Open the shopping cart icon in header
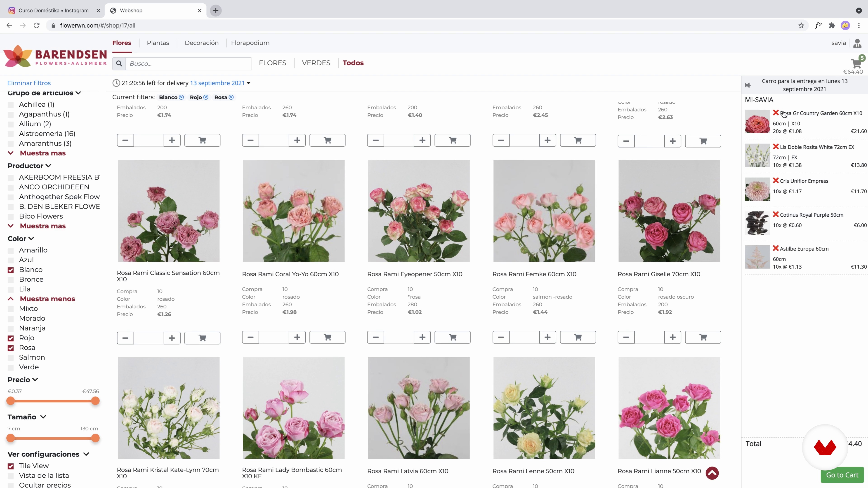The height and width of the screenshot is (488, 868). [856, 63]
